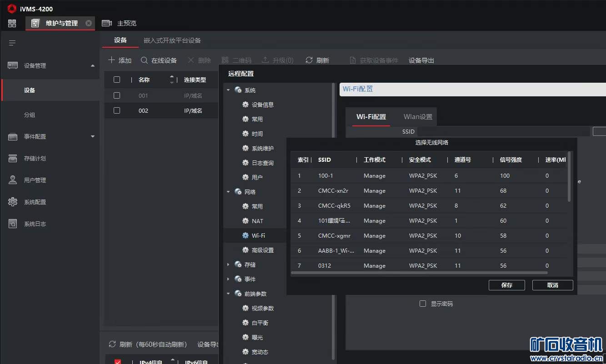Collapse the 前端参数 tree node
Screen dimensions: 606x364
click(x=228, y=294)
